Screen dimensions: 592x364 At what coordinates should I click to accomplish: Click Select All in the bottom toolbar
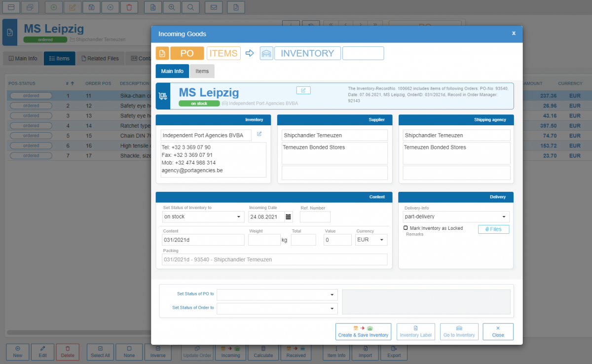coord(100,352)
